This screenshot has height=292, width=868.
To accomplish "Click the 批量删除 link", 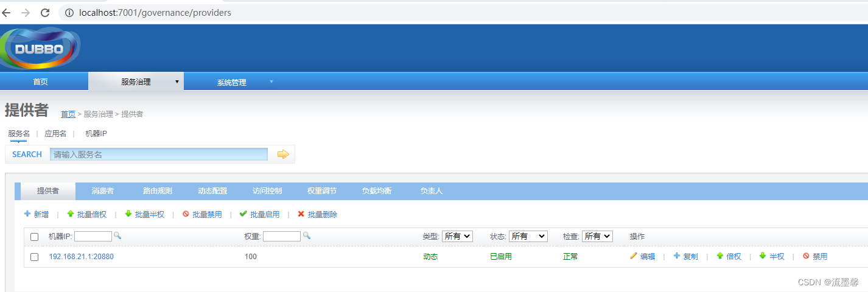I will pos(323,215).
